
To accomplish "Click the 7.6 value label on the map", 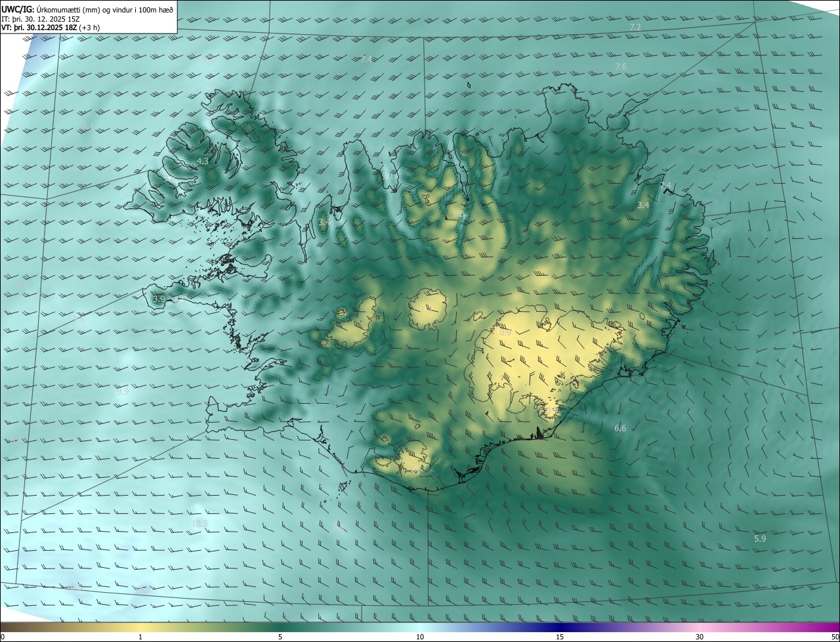I will coord(621,67).
